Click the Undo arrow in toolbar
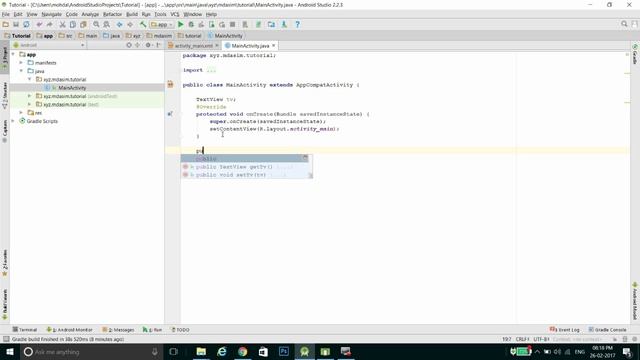 [x=39, y=24]
